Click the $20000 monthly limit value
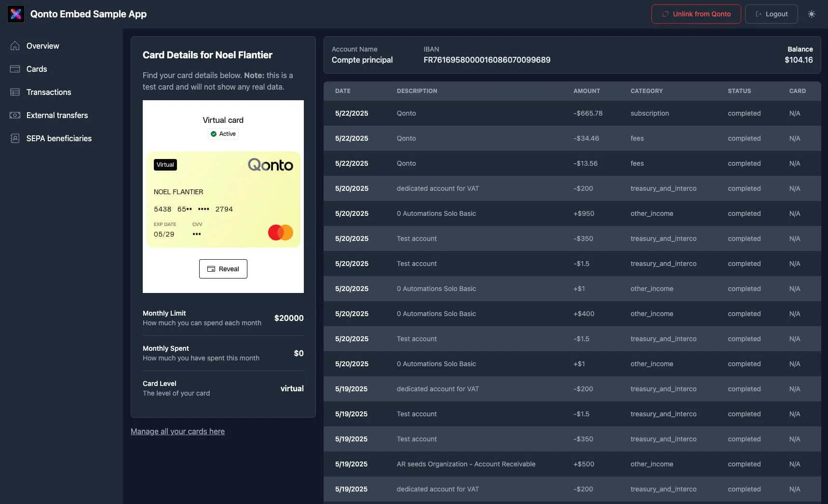The width and height of the screenshot is (828, 504). 289,318
